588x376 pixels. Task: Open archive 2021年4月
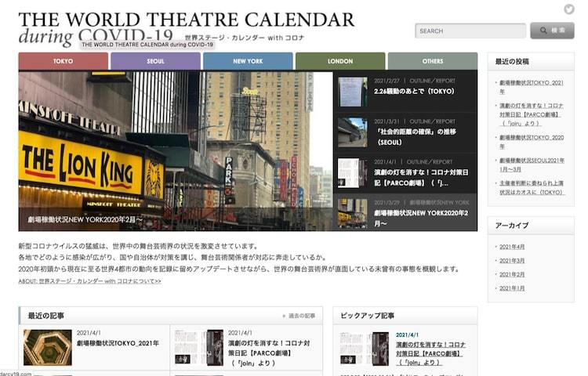(512, 247)
